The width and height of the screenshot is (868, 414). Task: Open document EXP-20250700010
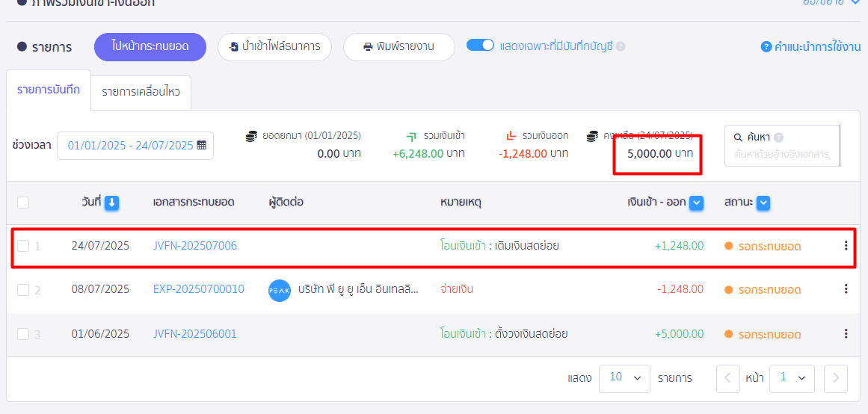click(x=199, y=289)
